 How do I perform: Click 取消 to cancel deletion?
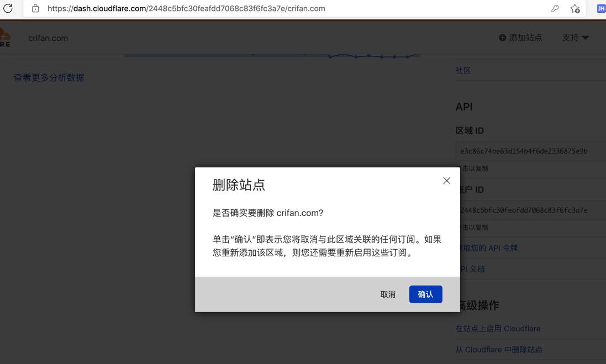[388, 294]
